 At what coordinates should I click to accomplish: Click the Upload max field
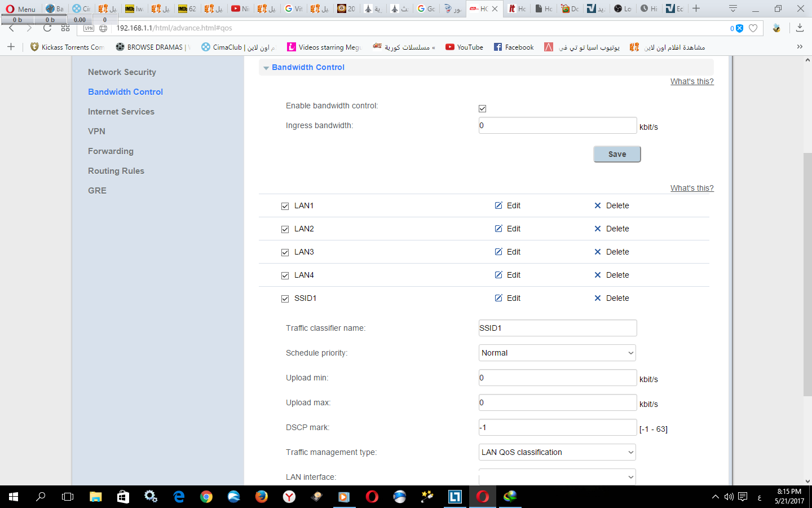point(558,402)
